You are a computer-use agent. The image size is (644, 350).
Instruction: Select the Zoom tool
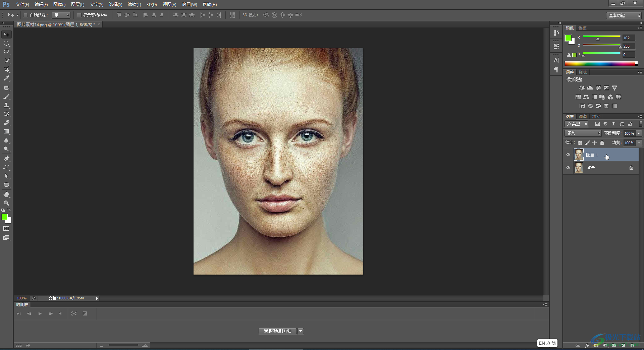6,203
